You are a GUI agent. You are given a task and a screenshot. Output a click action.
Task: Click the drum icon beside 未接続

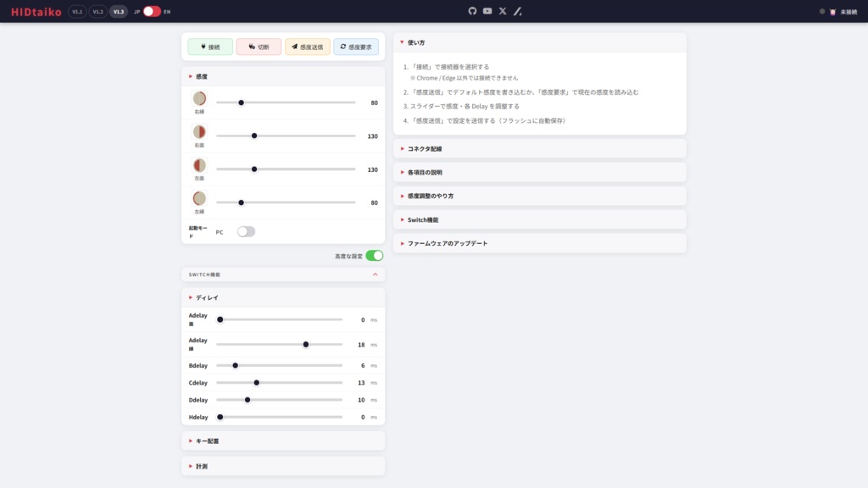(832, 12)
